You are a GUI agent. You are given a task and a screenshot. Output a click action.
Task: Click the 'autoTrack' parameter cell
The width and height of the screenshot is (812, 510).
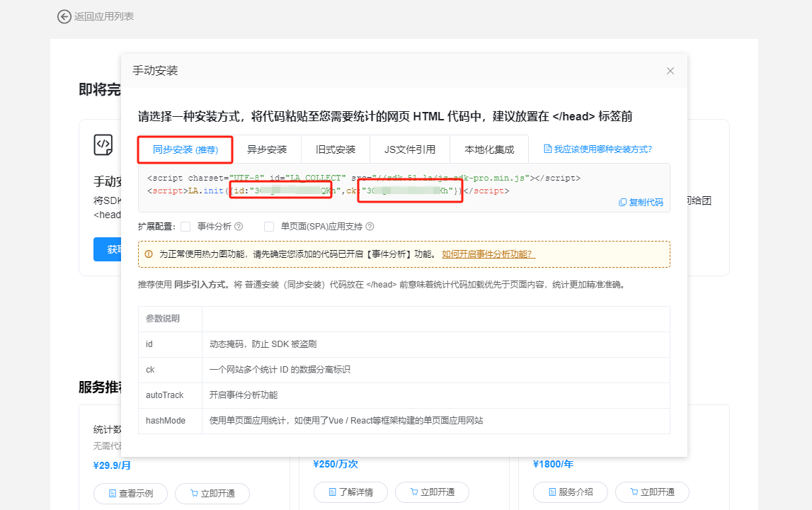[170, 395]
